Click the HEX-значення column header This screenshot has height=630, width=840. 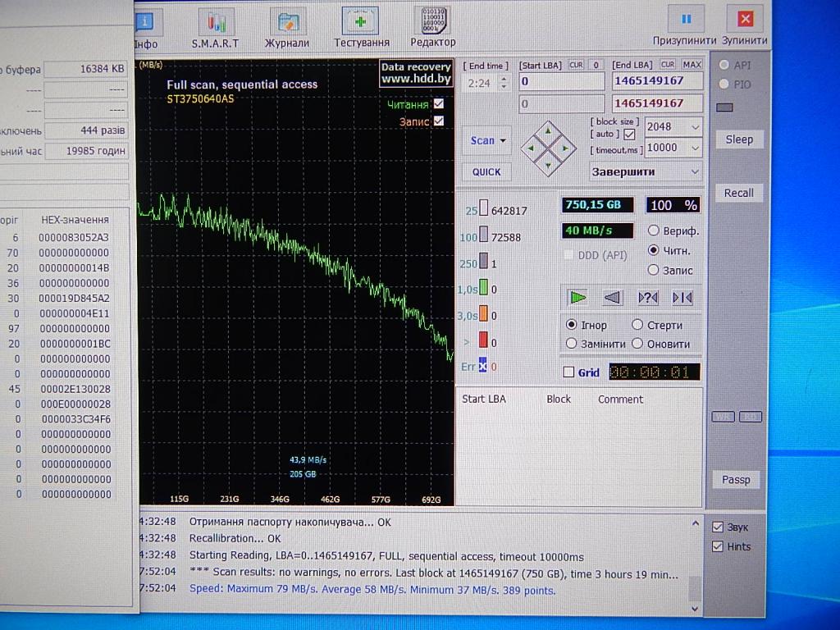[75, 220]
